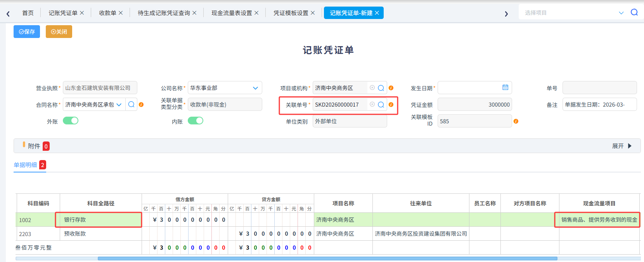
Task: Click the info icon beside 合同名称
Action: (141, 105)
